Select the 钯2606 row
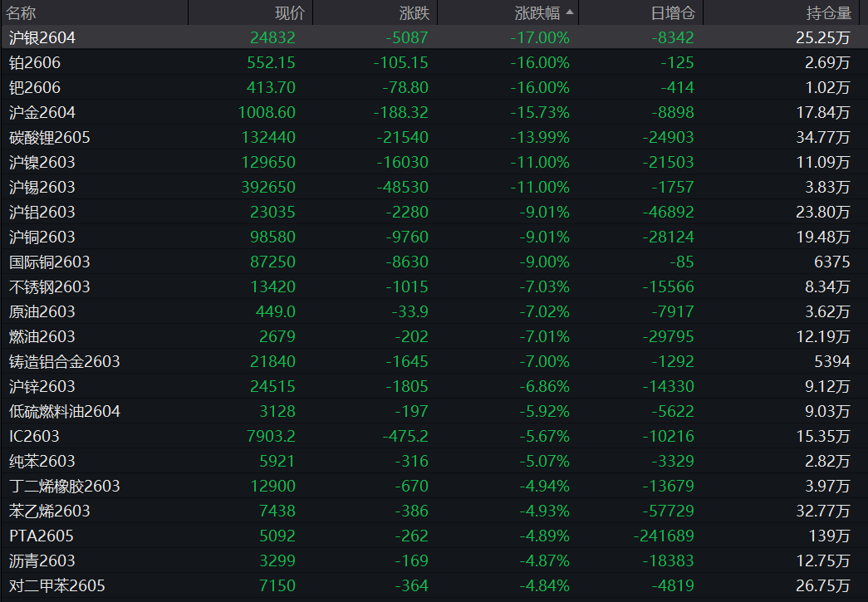The width and height of the screenshot is (868, 602). pos(35,87)
